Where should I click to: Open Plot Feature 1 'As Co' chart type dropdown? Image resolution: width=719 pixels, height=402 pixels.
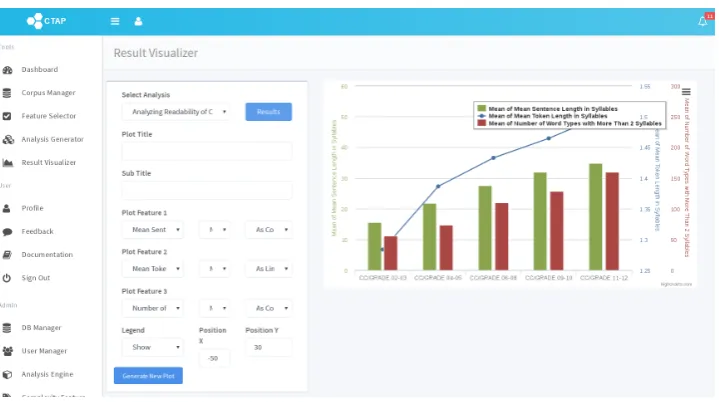[269, 230]
